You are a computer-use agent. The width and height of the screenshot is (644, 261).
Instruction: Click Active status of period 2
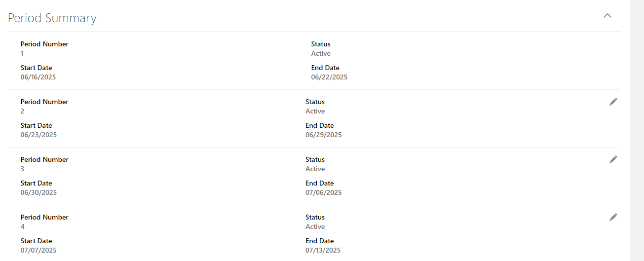[x=315, y=111]
